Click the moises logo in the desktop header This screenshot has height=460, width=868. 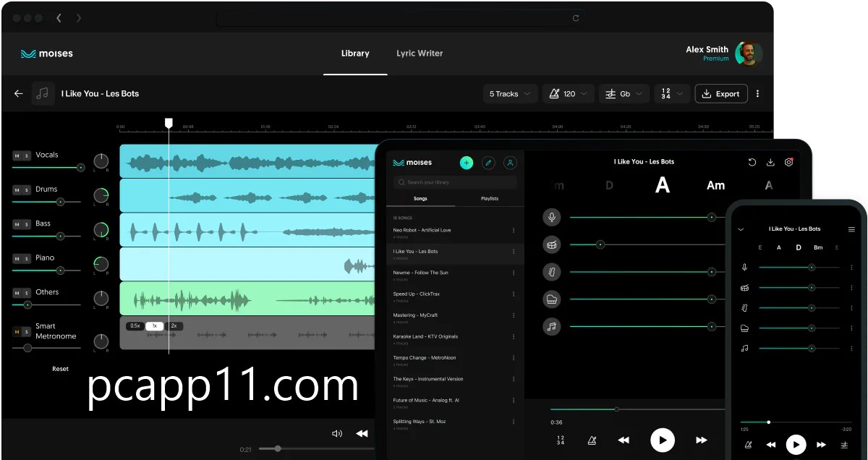click(x=47, y=54)
